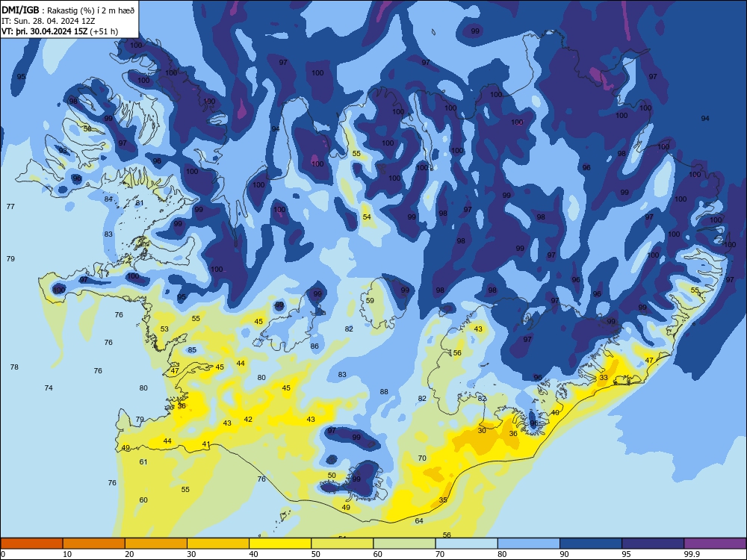747x560 pixels.
Task: Click the 10–20 orange legend swatch
Action: pos(94,544)
